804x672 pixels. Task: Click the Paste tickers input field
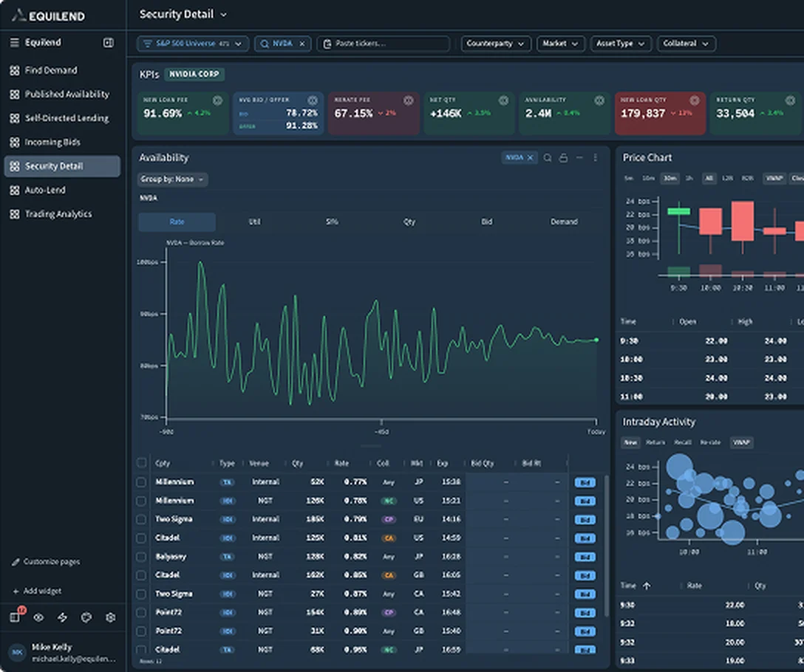383,44
